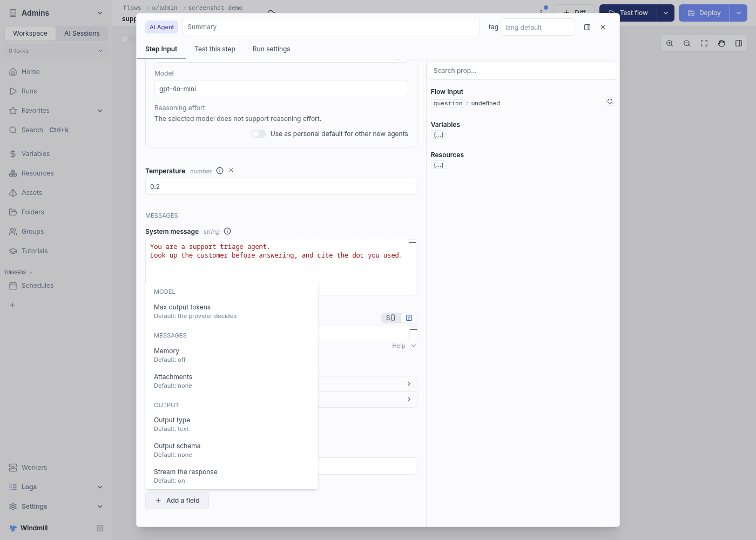The height and width of the screenshot is (540, 756).
Task: Choose 'Output schema' from the field menu
Action: tap(232, 450)
